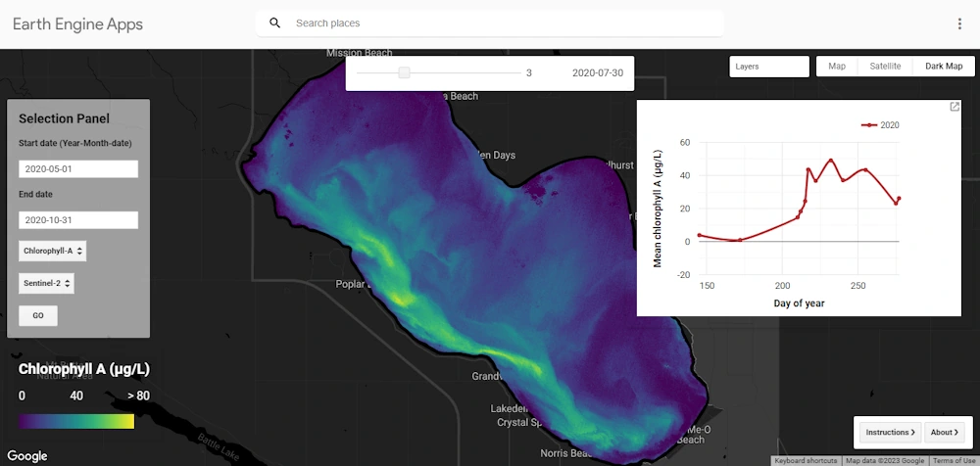The height and width of the screenshot is (466, 980).
Task: Open the Sentinel-2 sensor dropdown
Action: (x=46, y=283)
